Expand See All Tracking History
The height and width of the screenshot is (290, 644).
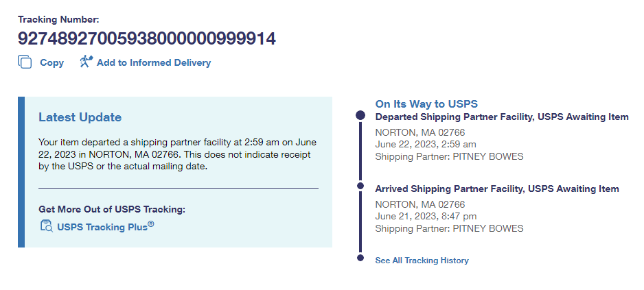(422, 261)
